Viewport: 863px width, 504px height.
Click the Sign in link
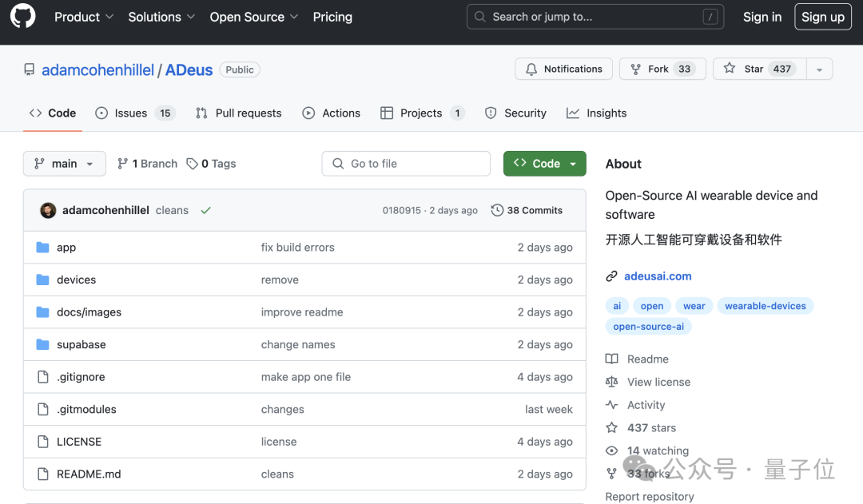coord(762,17)
